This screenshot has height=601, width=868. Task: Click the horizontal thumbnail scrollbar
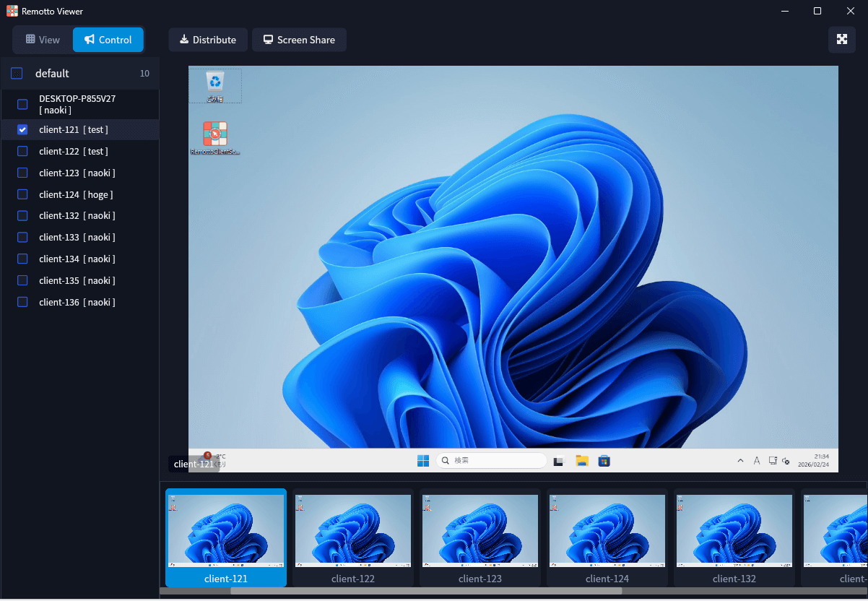coord(426,591)
